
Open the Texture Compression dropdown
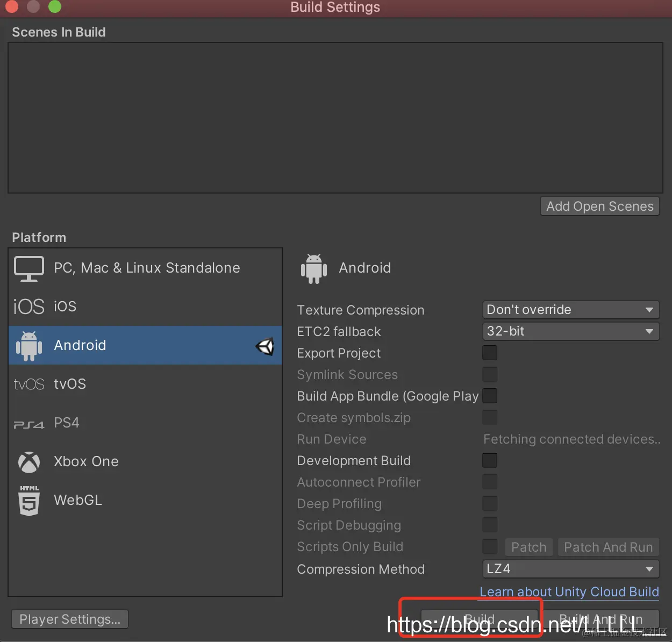[x=571, y=310]
